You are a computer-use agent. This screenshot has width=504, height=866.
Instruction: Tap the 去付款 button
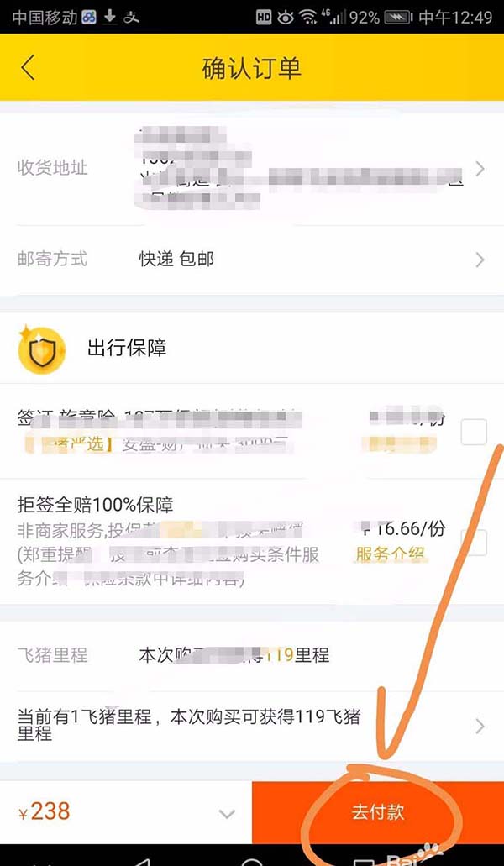click(x=378, y=813)
